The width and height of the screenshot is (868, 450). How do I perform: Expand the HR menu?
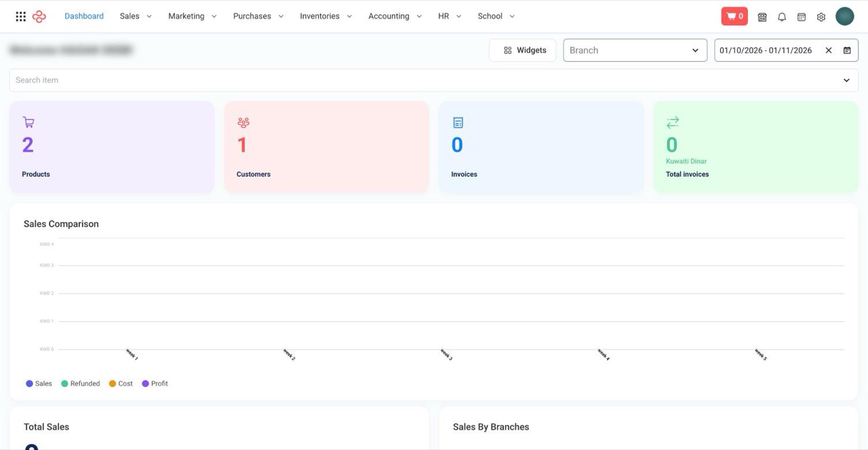coord(450,16)
